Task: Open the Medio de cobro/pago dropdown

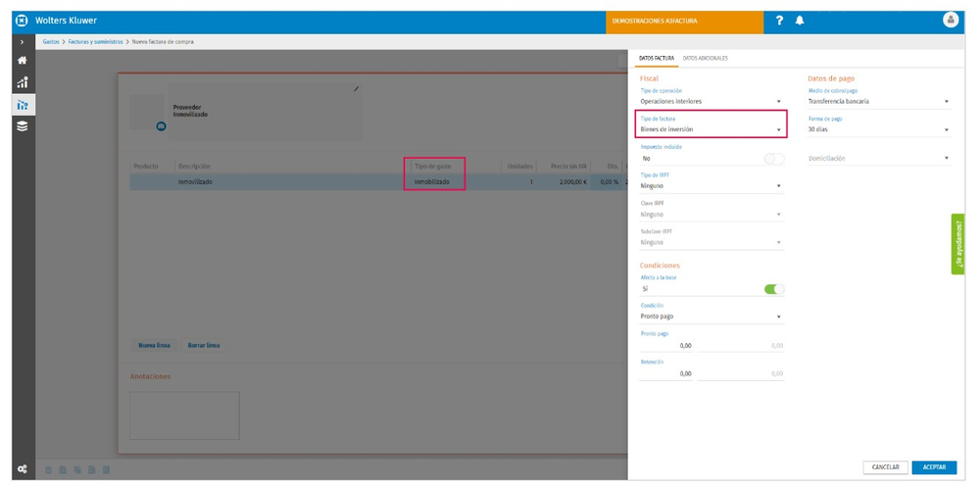Action: pyautogui.click(x=879, y=101)
